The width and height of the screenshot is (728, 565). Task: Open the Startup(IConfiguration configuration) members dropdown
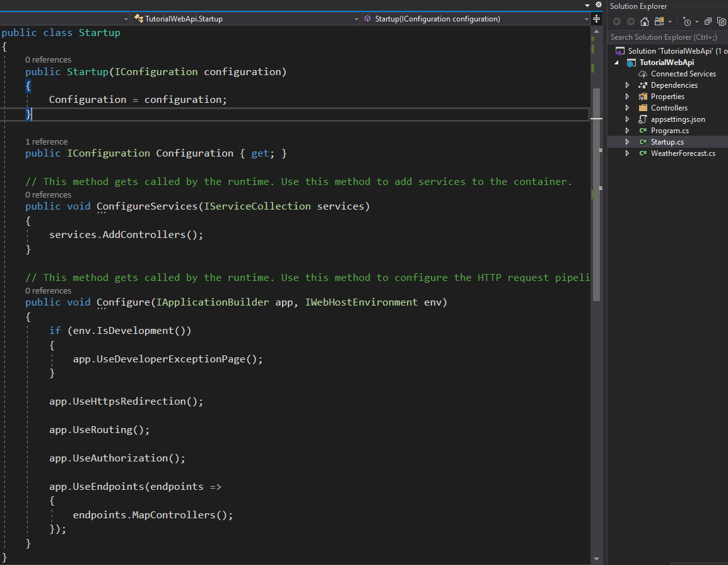pos(476,19)
